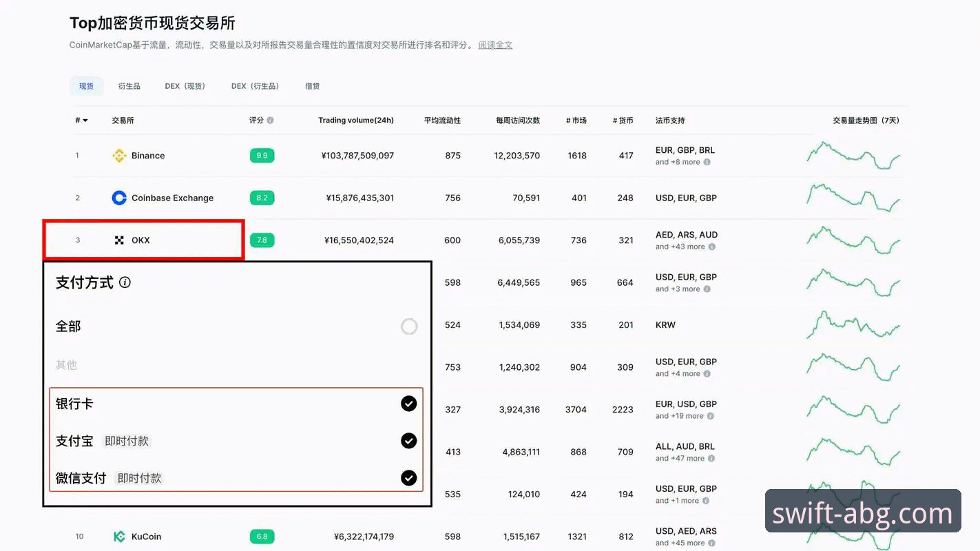Sort by Trading volume(24h) header
The height and width of the screenshot is (551, 980).
pos(356,121)
